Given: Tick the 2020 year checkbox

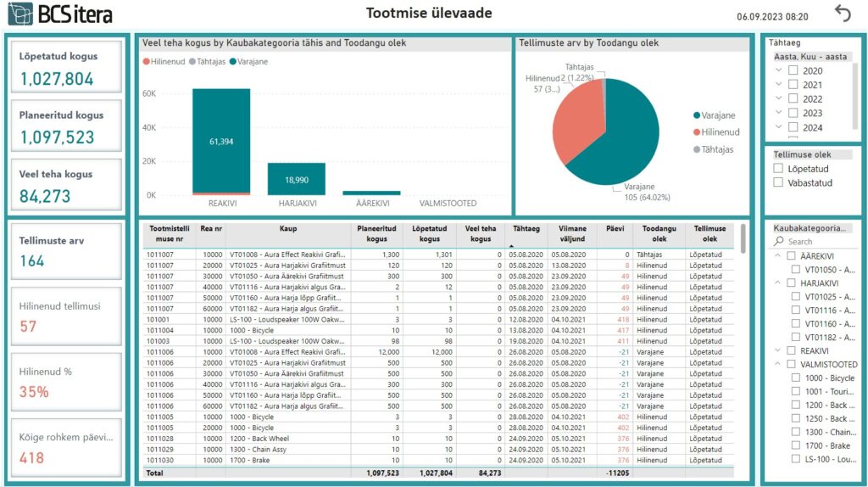Looking at the screenshot, I should tap(793, 70).
